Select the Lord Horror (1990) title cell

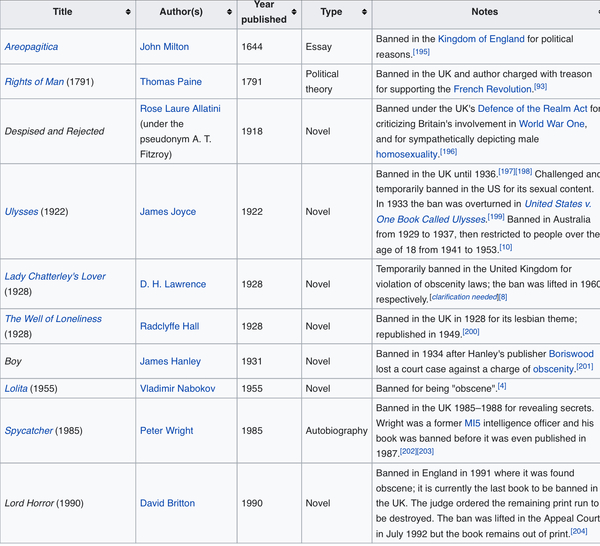coord(68,503)
